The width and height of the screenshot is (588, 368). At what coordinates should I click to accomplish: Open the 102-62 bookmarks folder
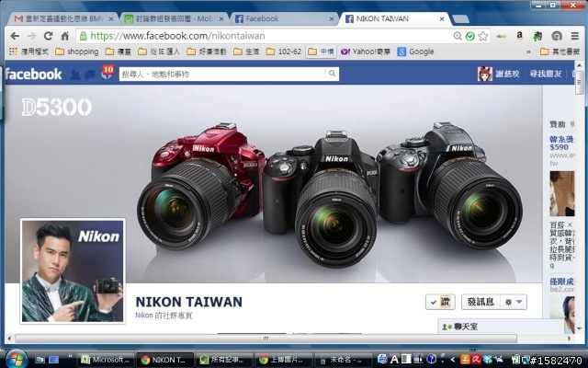(284, 52)
